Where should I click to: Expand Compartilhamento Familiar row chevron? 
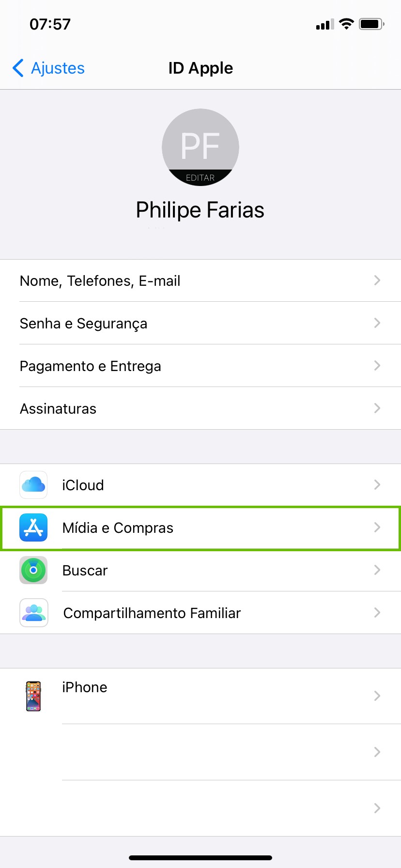(377, 613)
